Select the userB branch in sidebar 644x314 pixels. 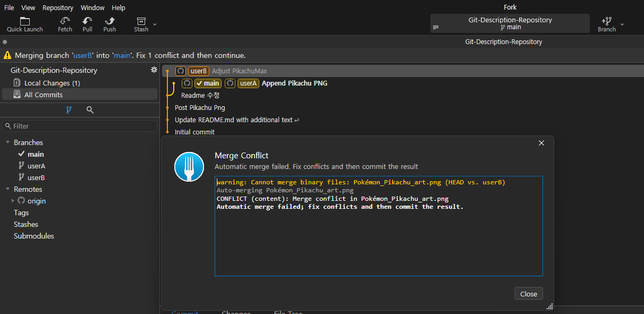coord(36,177)
